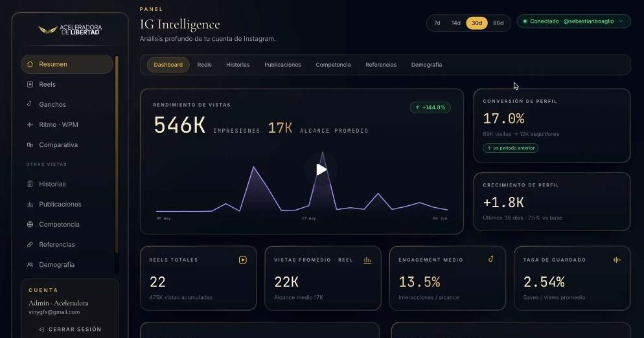Switch to the Competencia tab in top bar
Screen dimensions: 644x338
tap(333, 65)
